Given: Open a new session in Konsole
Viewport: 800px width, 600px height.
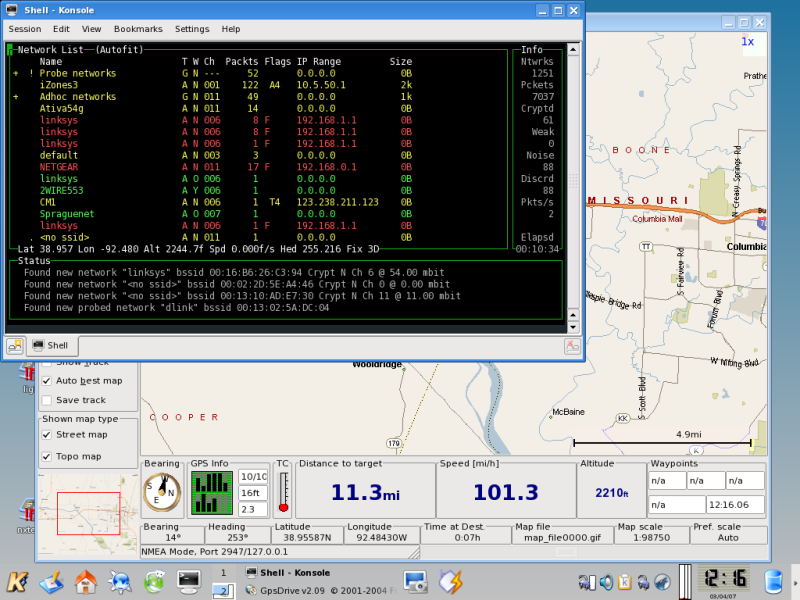Looking at the screenshot, I should click(x=15, y=346).
